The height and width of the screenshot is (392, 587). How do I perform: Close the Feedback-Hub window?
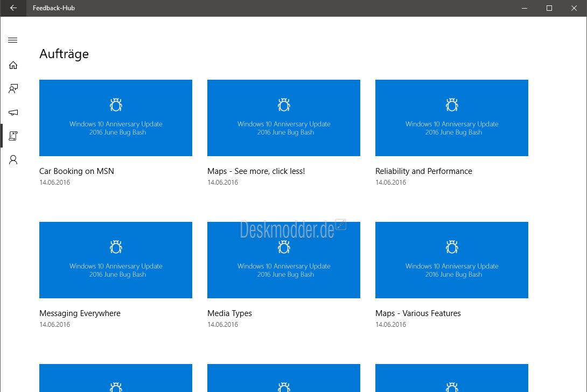click(x=574, y=8)
